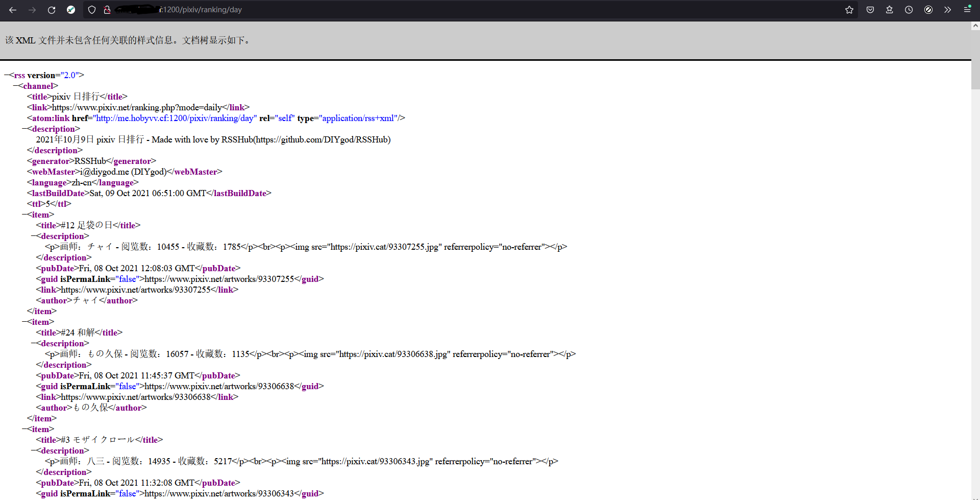Click the 'application/rss+xml' type value
This screenshot has width=980, height=500.
tap(359, 118)
